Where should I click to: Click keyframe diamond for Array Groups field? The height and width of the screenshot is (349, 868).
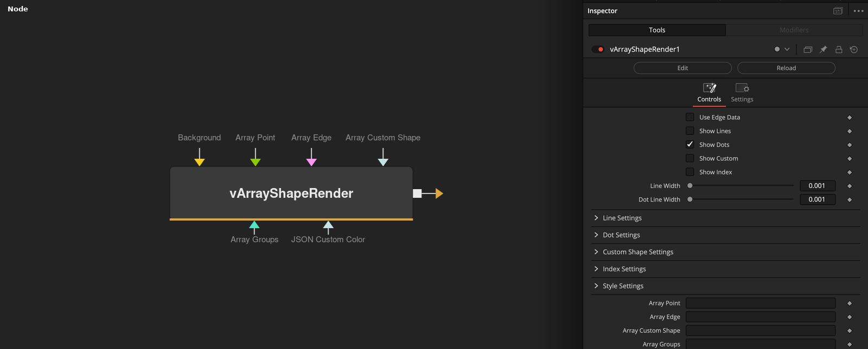coord(850,344)
